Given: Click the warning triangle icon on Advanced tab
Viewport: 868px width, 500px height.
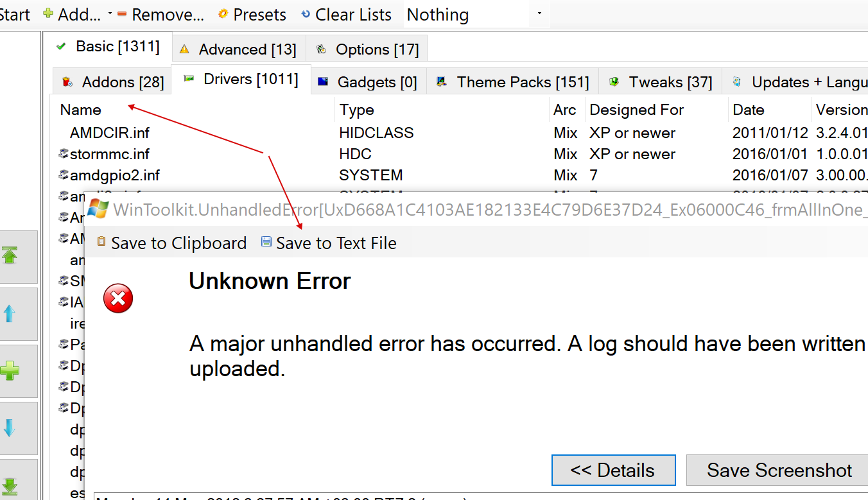Looking at the screenshot, I should coord(184,49).
